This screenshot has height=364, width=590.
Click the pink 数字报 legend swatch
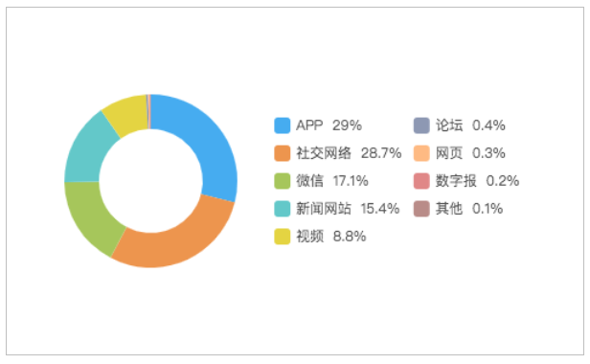(x=421, y=181)
